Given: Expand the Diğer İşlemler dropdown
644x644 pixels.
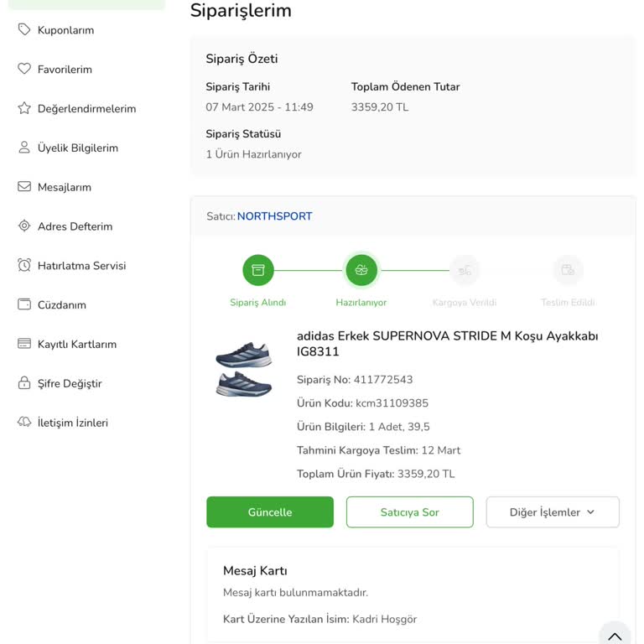Looking at the screenshot, I should [553, 512].
